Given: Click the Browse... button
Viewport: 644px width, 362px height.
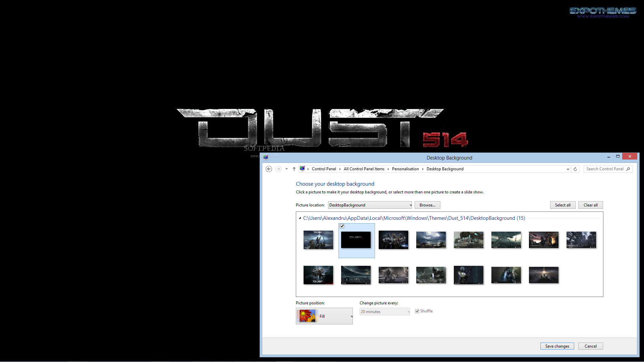Looking at the screenshot, I should coord(427,205).
